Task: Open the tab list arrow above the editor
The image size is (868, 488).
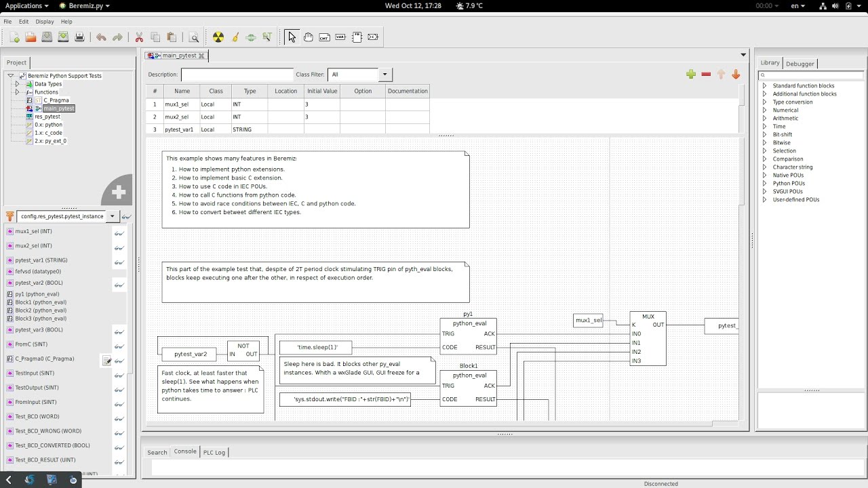Action: coord(743,55)
